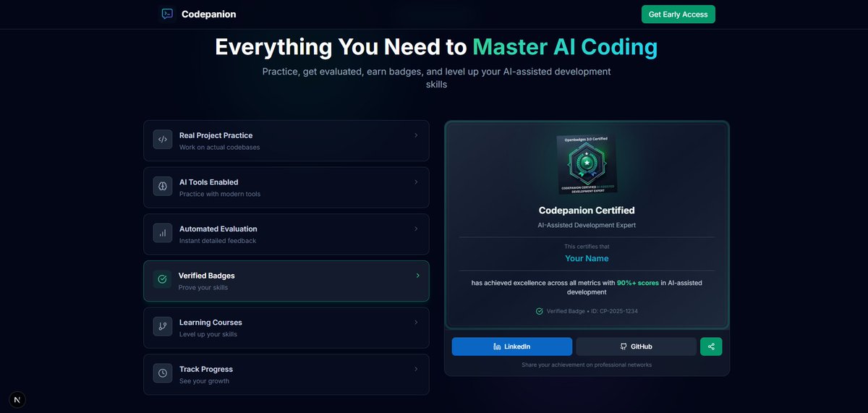Click the See your growth description
This screenshot has height=413, width=868.
tap(204, 380)
